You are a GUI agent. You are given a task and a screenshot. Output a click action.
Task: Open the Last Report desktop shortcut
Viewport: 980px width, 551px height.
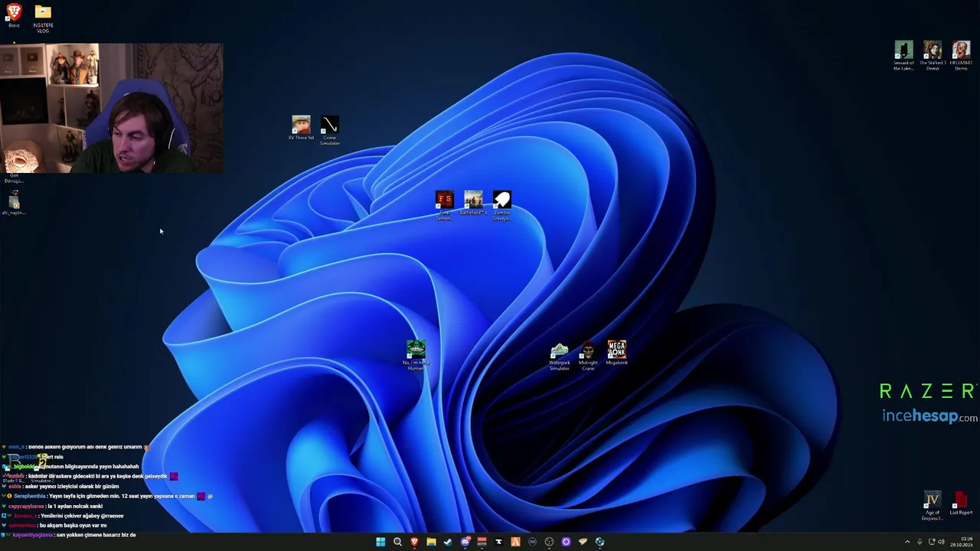point(961,504)
